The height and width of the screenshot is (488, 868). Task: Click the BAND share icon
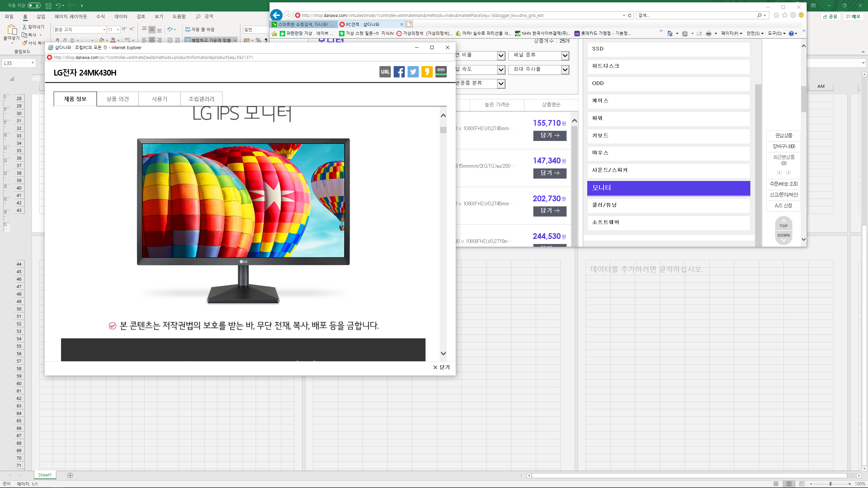tap(441, 72)
